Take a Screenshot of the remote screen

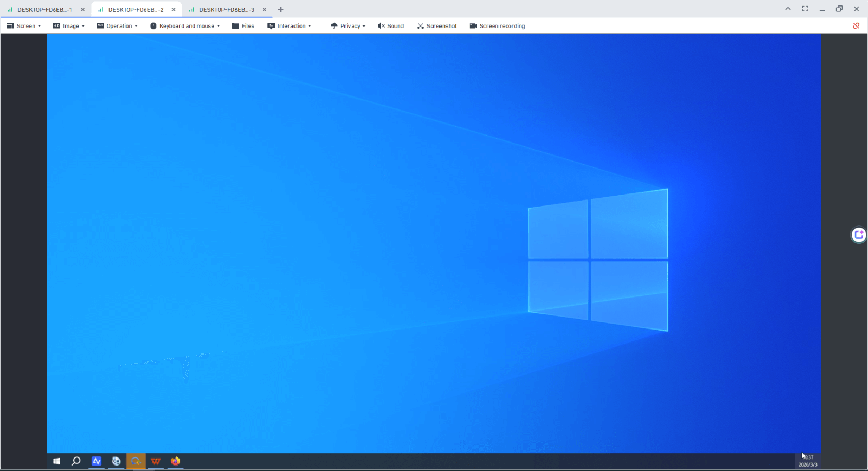[x=437, y=26]
